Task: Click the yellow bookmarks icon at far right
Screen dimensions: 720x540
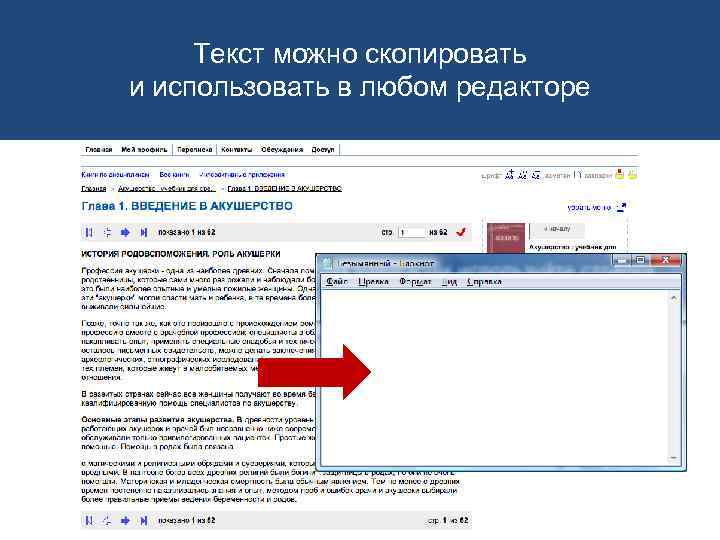Action: coord(633,174)
